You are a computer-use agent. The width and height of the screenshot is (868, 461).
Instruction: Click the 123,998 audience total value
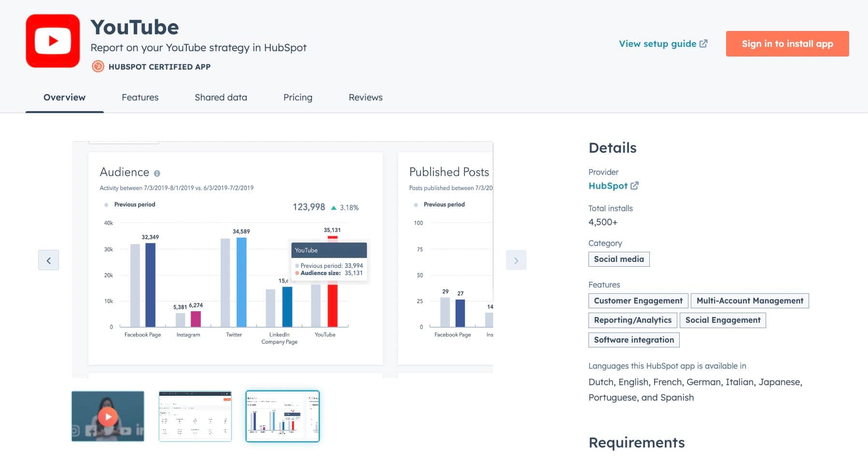[x=309, y=207]
